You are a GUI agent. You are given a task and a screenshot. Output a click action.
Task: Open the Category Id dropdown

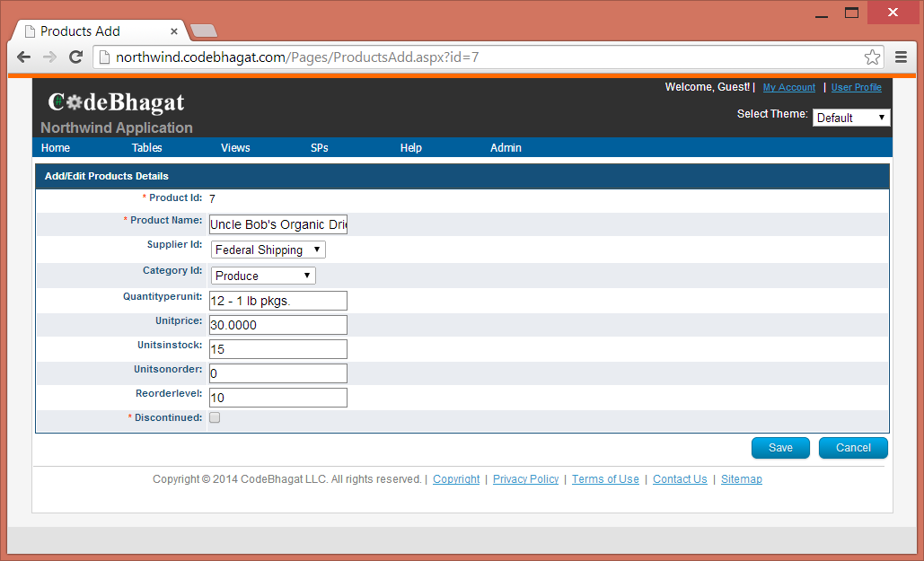point(263,276)
